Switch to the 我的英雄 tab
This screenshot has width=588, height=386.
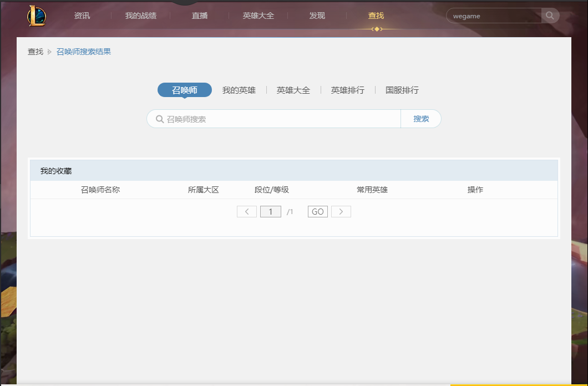pyautogui.click(x=239, y=90)
